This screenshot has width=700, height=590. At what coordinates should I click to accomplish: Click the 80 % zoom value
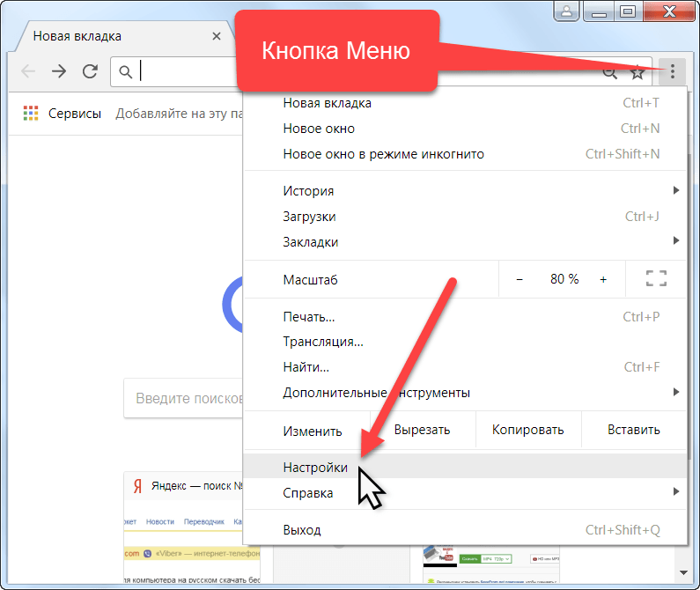564,279
